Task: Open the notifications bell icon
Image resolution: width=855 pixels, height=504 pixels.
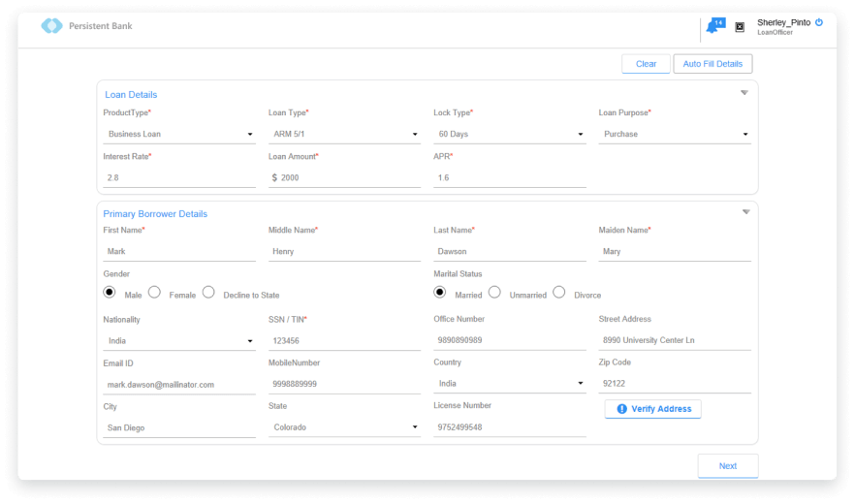Action: [x=713, y=26]
